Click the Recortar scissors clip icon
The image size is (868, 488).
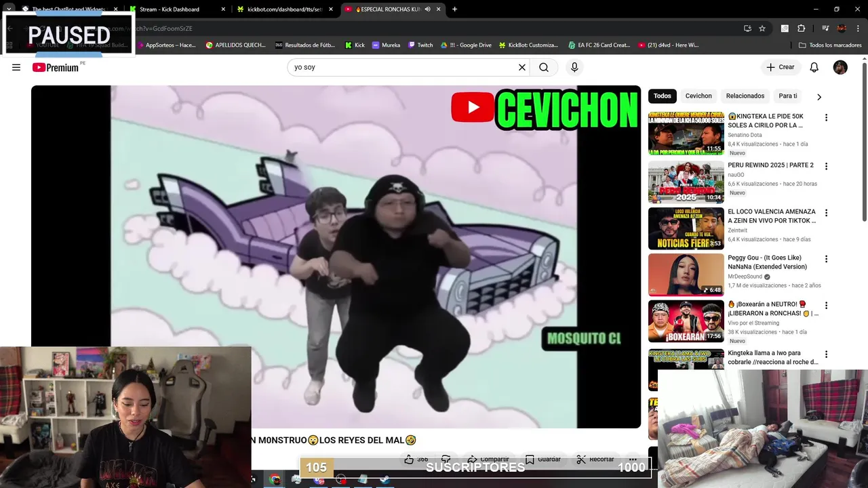[581, 459]
